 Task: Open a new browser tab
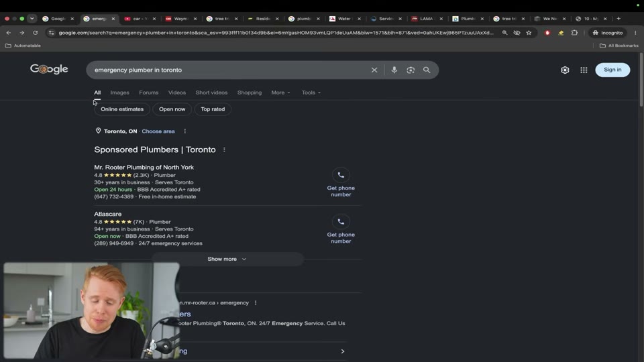pyautogui.click(x=619, y=19)
